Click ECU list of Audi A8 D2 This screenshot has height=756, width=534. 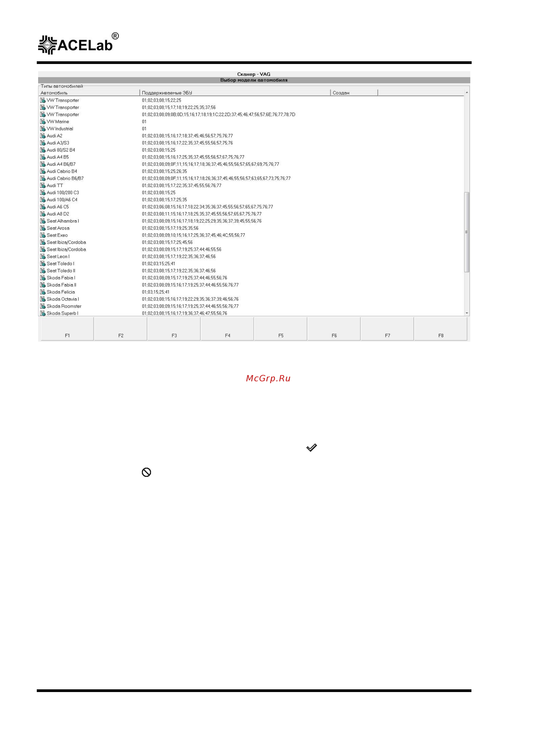tap(202, 214)
